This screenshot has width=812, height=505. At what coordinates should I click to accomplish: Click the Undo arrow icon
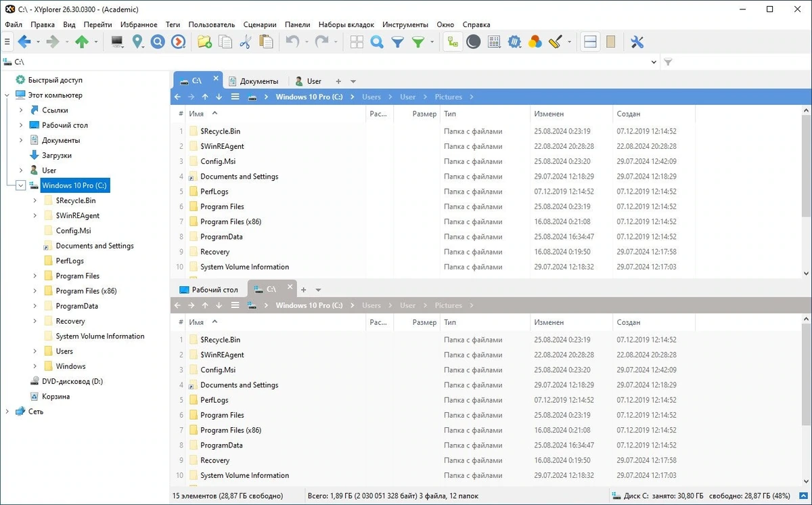pyautogui.click(x=292, y=42)
